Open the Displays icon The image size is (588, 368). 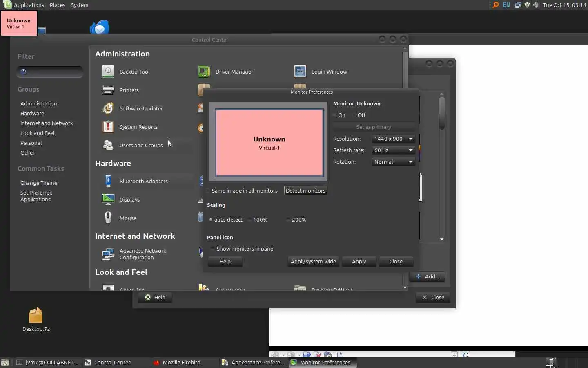108,200
